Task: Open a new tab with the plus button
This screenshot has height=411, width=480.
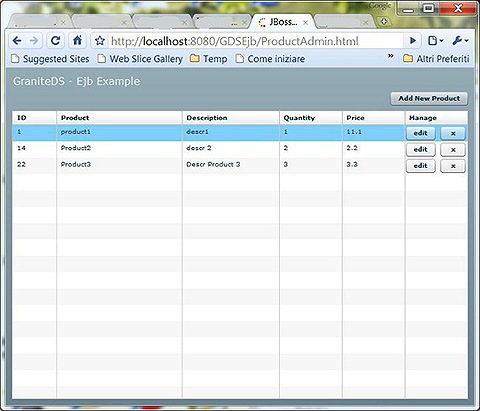Action: (x=384, y=21)
